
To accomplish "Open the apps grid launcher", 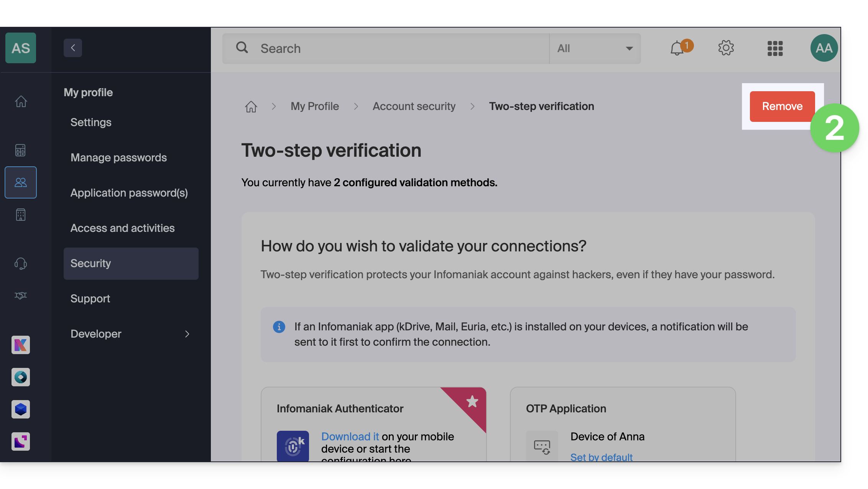I will pos(775,48).
